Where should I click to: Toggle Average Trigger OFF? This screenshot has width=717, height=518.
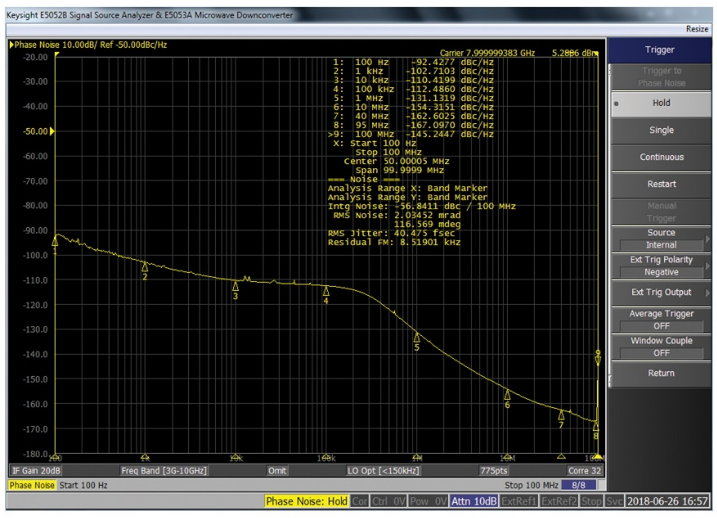click(661, 320)
